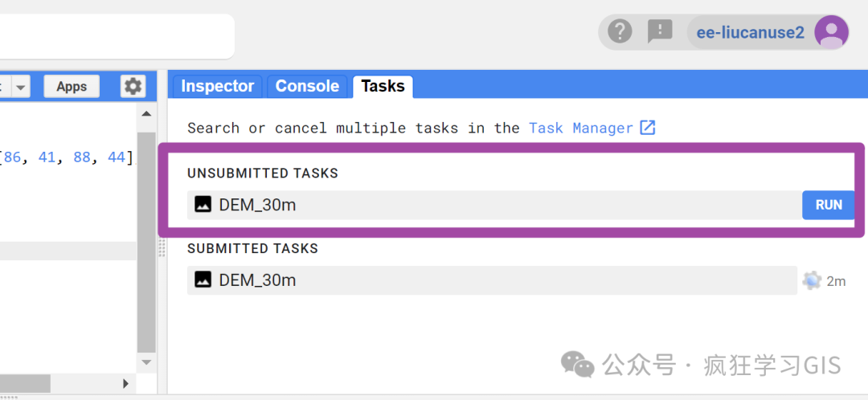Click the image icon of submitted DEM_30m
Screen dimensions: 868x400
pos(203,280)
